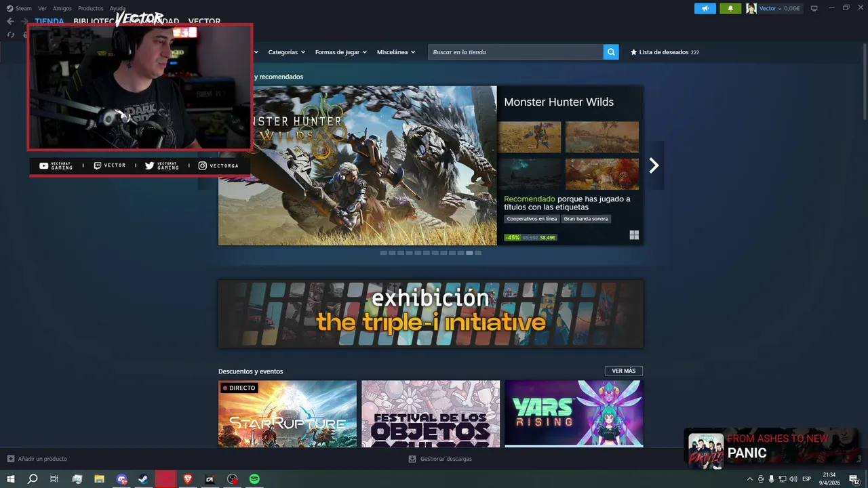
Task: Open File Explorer from the taskbar
Action: [x=99, y=479]
